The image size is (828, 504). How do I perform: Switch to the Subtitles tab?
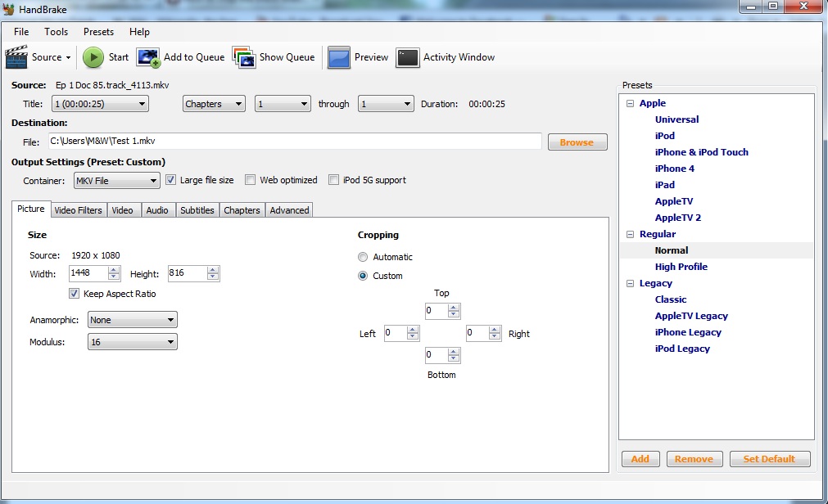tap(197, 210)
